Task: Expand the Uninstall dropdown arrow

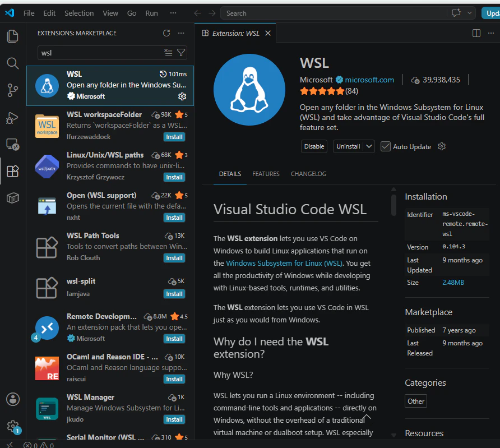Action: click(x=369, y=146)
